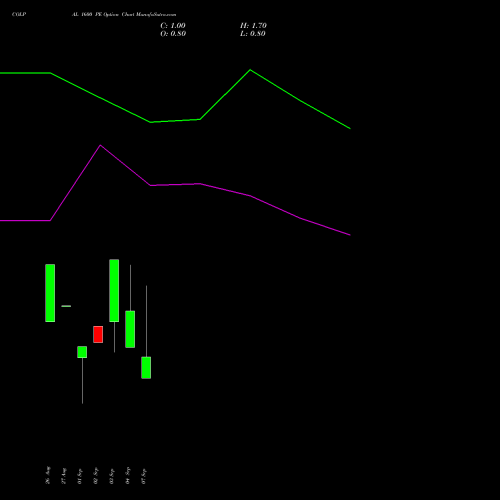500x500 pixels.
Task: Click the 'COLP' symbol text in the title
Action: click(x=19, y=14)
